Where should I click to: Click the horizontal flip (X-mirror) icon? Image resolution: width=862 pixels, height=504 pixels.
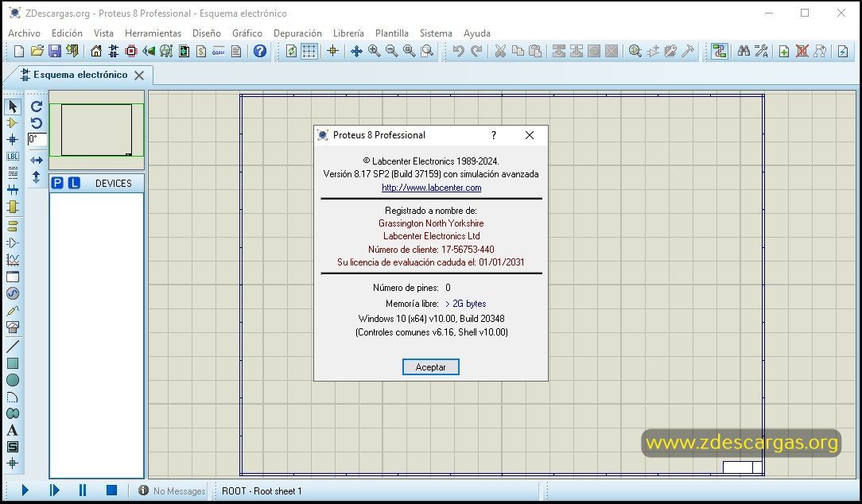pyautogui.click(x=37, y=160)
